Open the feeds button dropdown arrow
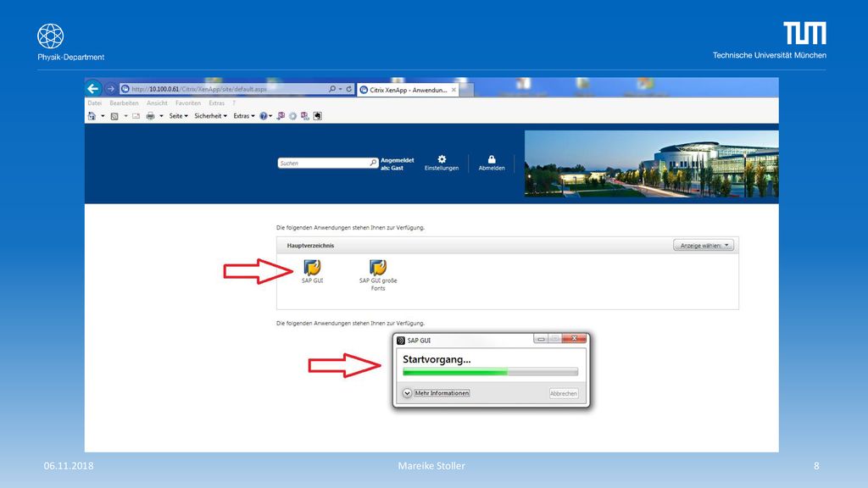This screenshot has height=488, width=868. point(125,116)
